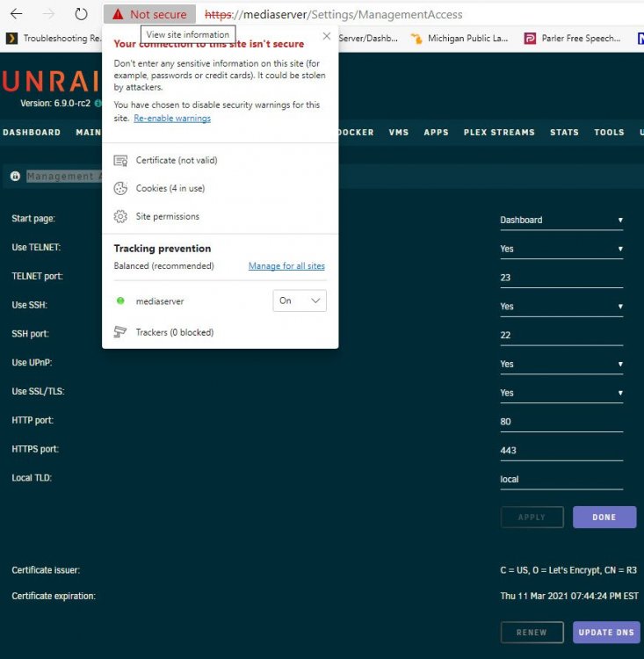View Trackers (0 blocked) entry
644x659 pixels.
(163, 332)
